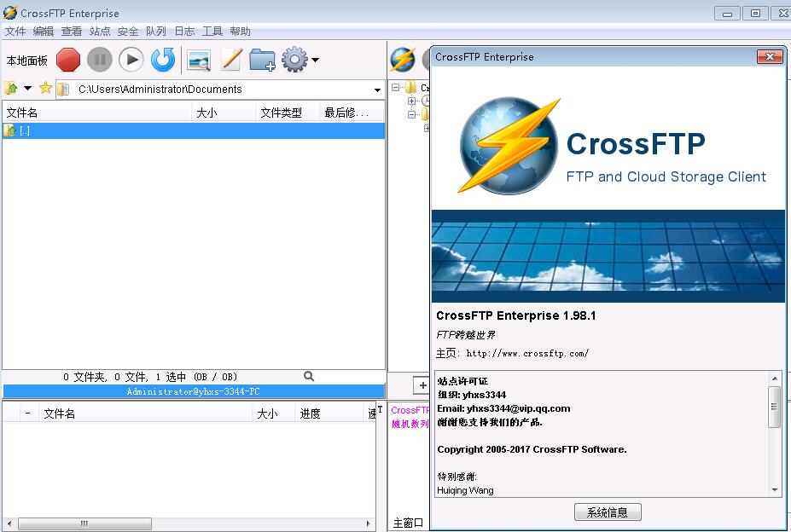Click the gear settings icon in local toolbar
791x532 pixels.
tap(294, 60)
